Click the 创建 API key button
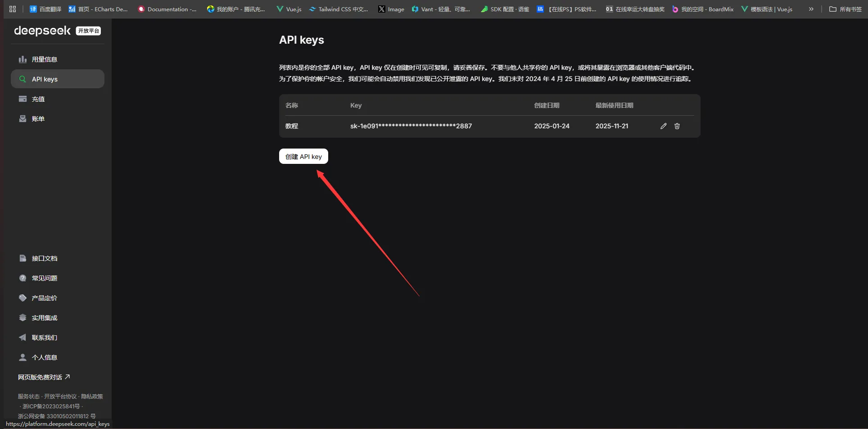 click(x=303, y=156)
